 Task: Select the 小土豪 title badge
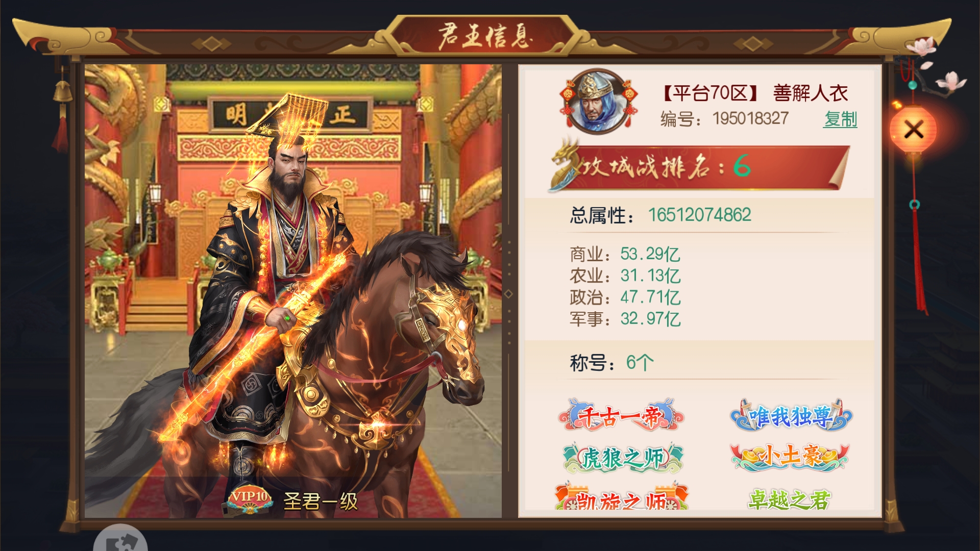(x=790, y=456)
